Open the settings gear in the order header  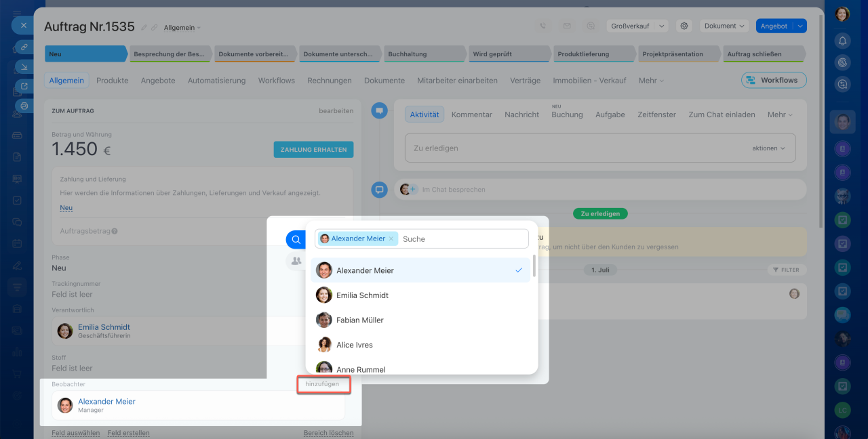click(684, 26)
